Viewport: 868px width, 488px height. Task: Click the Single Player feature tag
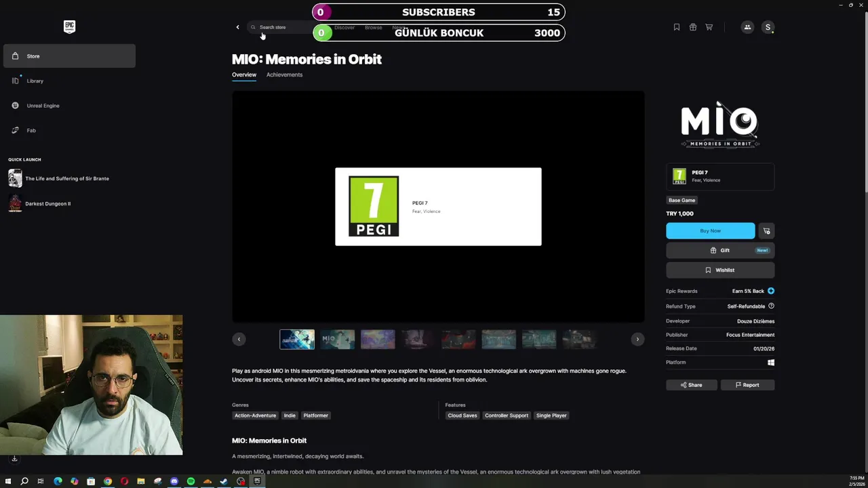551,415
